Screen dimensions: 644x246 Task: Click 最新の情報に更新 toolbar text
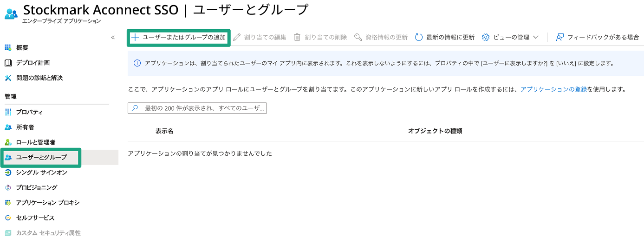tap(450, 37)
